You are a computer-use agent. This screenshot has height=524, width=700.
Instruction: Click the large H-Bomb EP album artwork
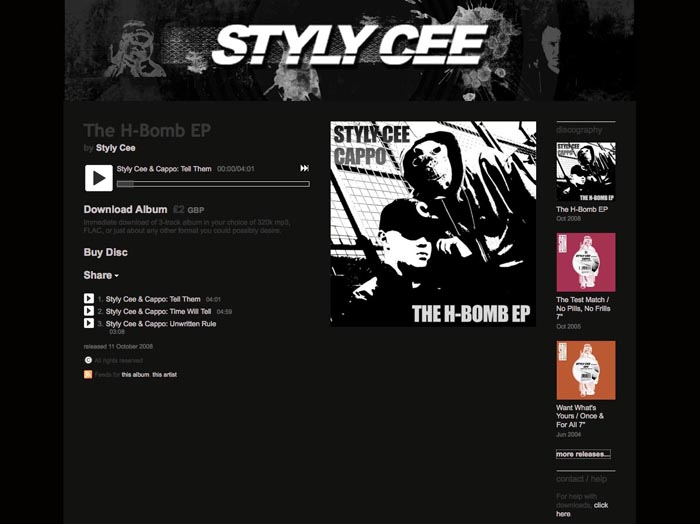click(433, 224)
